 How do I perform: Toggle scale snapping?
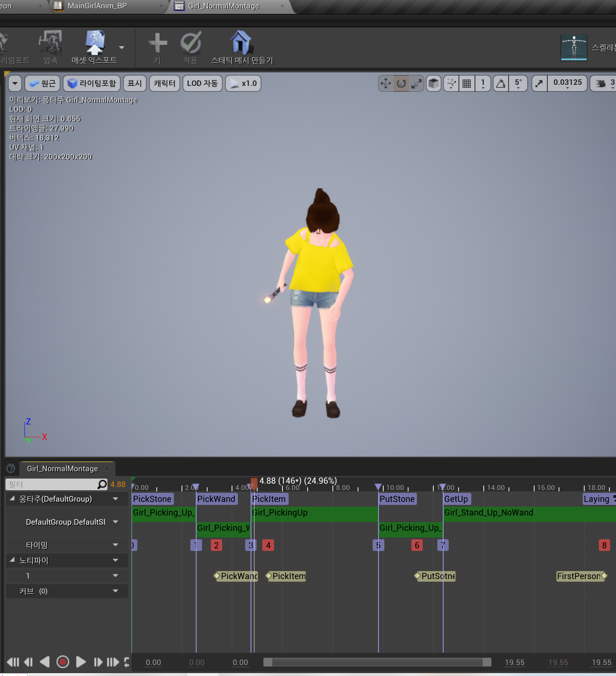pos(539,83)
